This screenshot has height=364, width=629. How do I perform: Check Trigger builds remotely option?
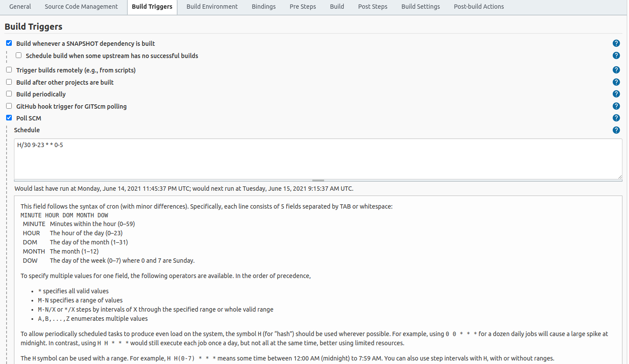pos(9,70)
